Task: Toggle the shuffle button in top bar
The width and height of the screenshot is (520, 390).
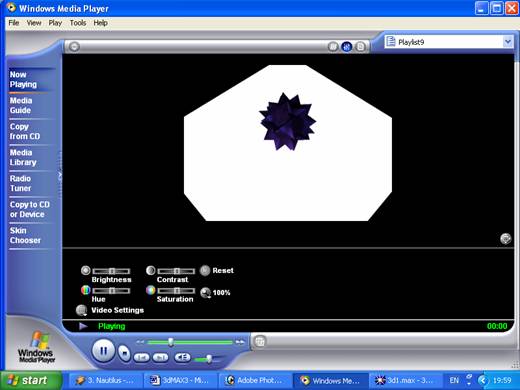Action: (x=333, y=47)
